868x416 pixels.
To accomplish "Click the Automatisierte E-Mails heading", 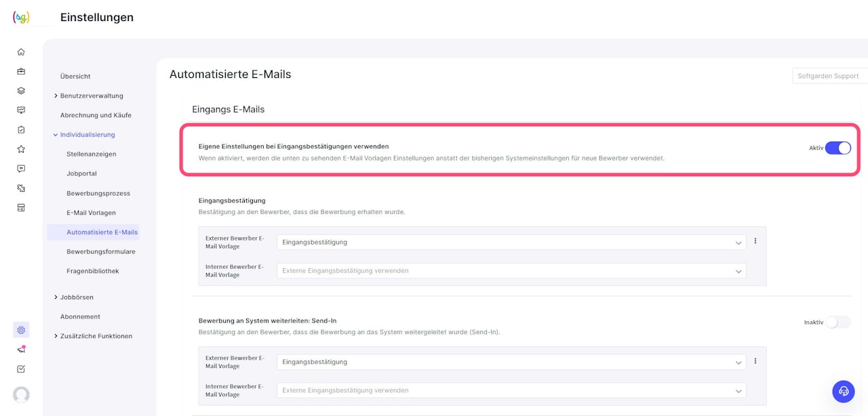I will point(231,75).
